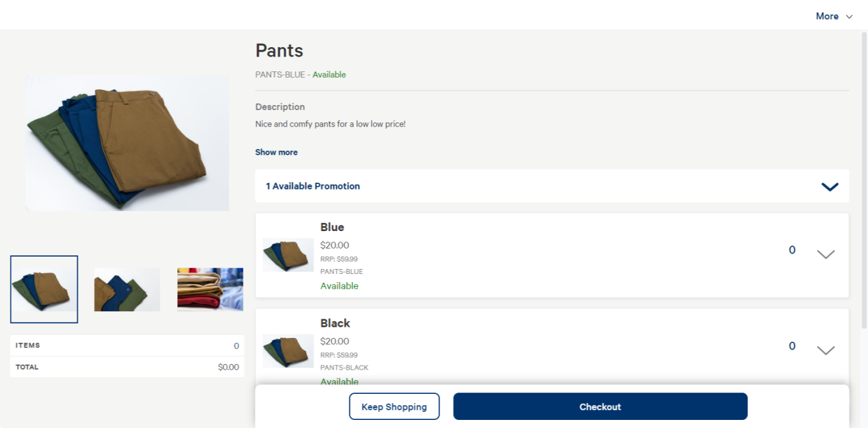
Task: Click the large main pants product image
Action: (x=127, y=143)
